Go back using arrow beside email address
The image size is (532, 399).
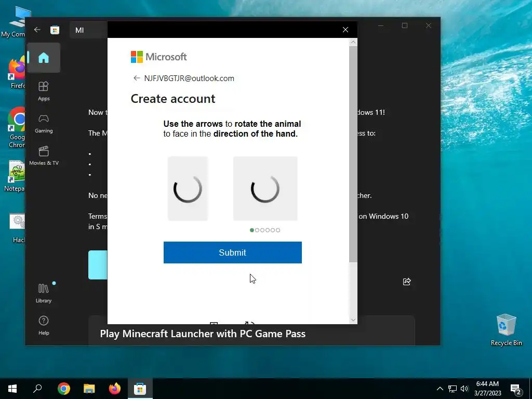click(137, 78)
